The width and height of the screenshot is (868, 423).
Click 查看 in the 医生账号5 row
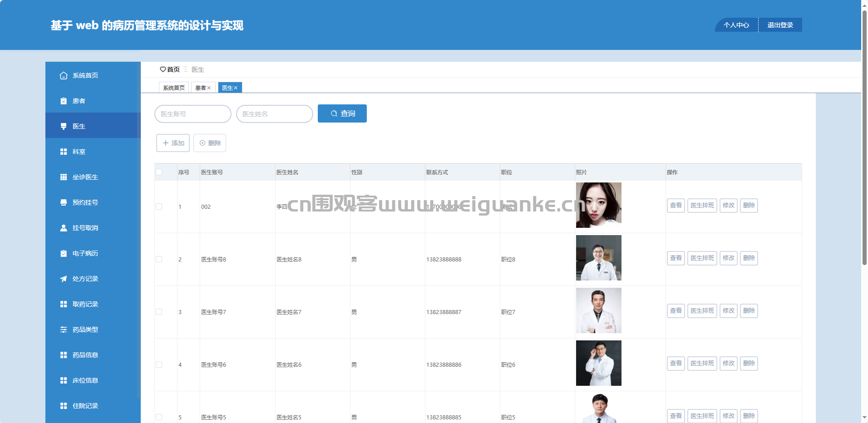[x=676, y=416]
